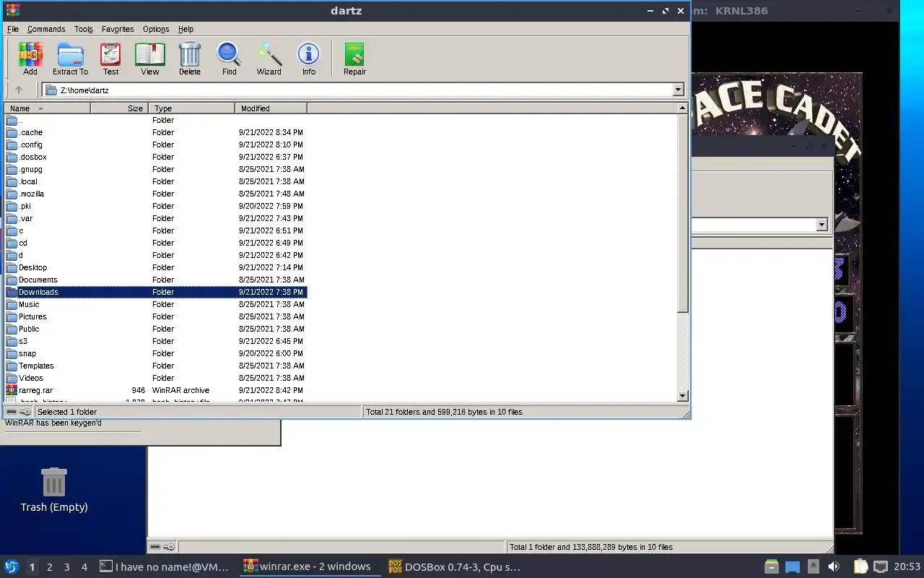Select the Videos folder row
This screenshot has width=924, height=578.
click(x=155, y=378)
